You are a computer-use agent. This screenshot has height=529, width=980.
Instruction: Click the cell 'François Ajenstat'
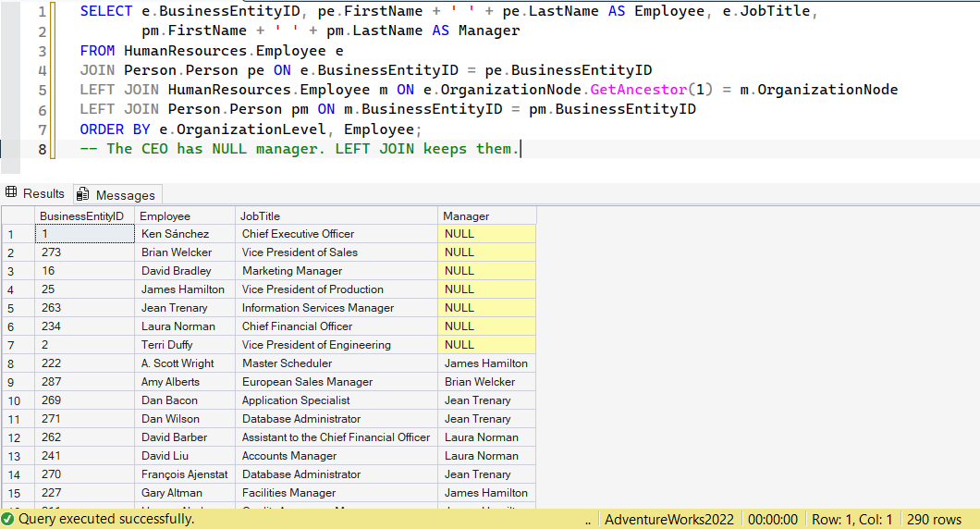click(185, 474)
